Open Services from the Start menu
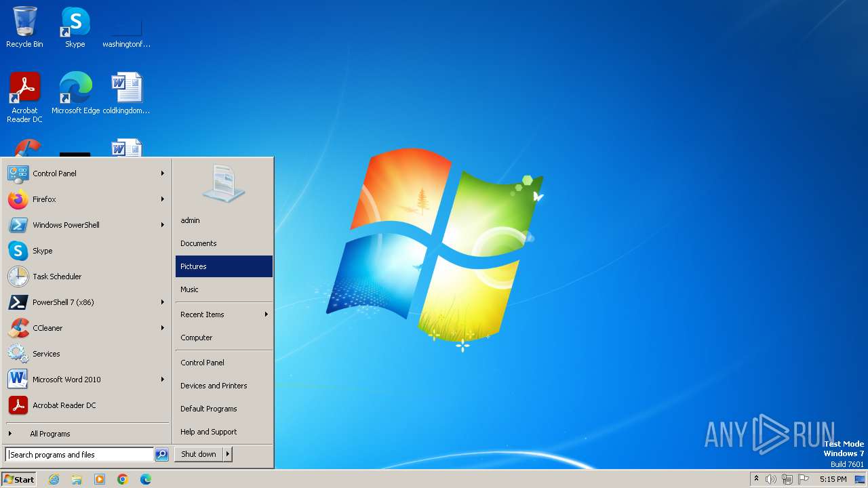Viewport: 868px width, 488px height. [x=87, y=354]
